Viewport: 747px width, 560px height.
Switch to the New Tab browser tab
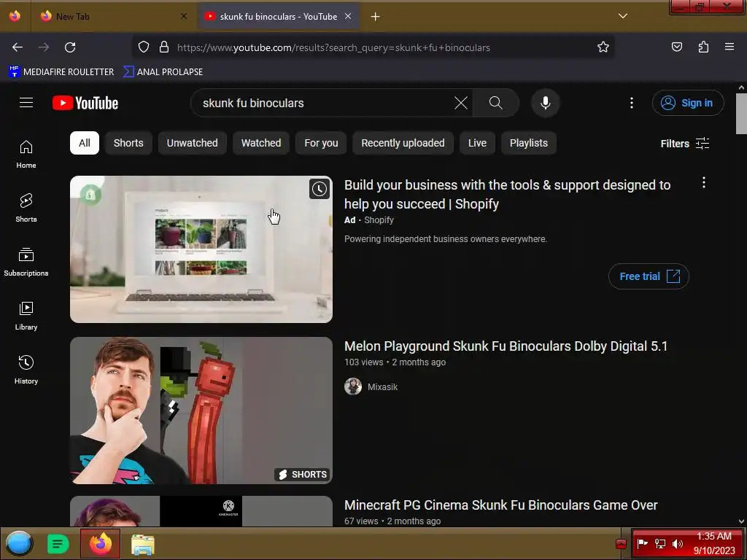click(x=112, y=17)
